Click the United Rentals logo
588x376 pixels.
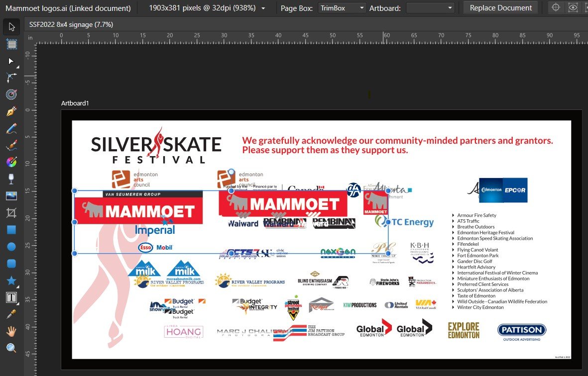pyautogui.click(x=396, y=305)
